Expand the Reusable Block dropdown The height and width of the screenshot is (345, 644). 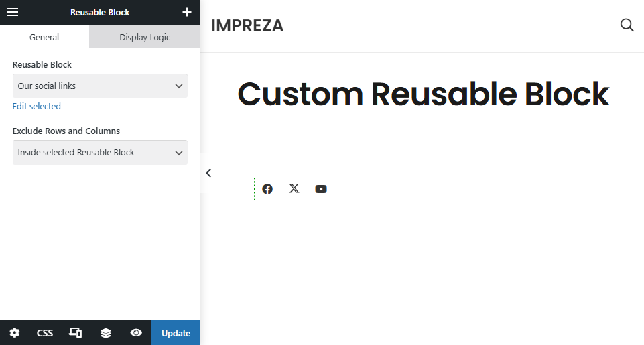[x=100, y=86]
